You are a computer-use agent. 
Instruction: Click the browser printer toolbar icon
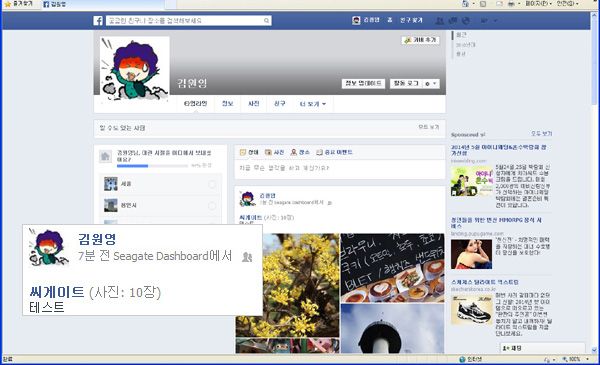pos(511,4)
